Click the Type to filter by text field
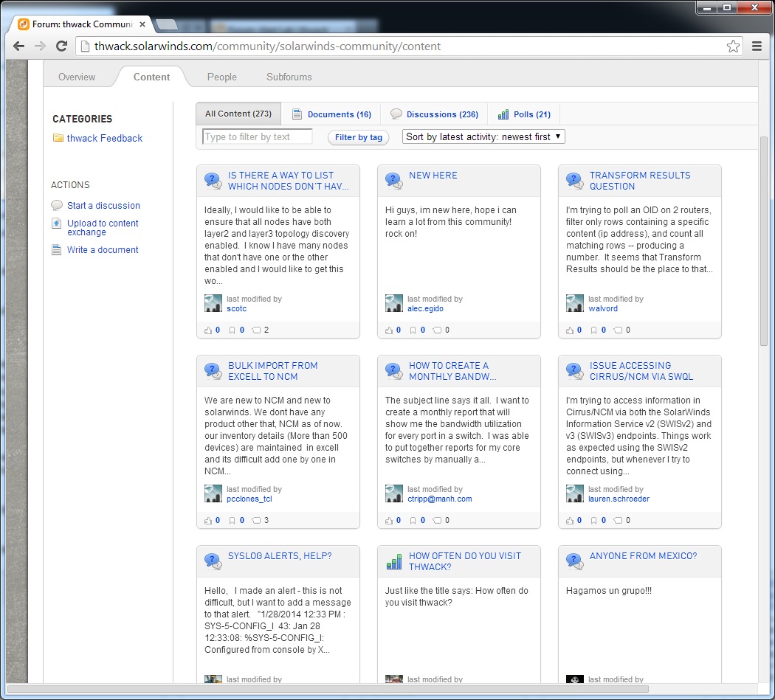Viewport: 775px width, 700px height. [258, 137]
